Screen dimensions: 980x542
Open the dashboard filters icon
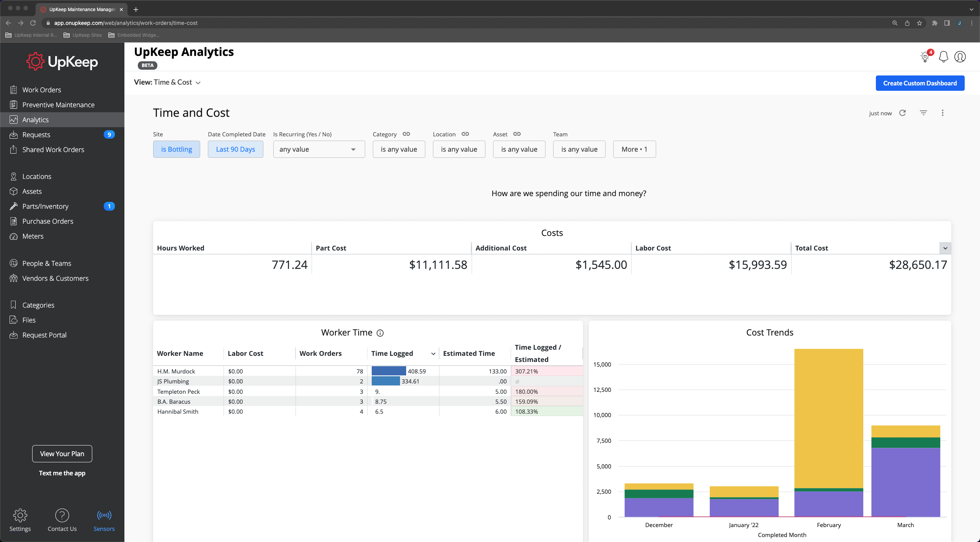pyautogui.click(x=923, y=113)
